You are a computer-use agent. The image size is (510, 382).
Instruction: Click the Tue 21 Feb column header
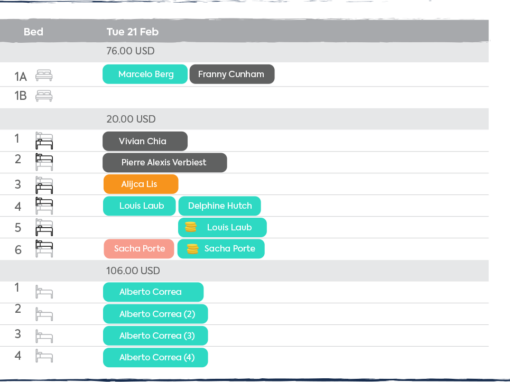click(132, 32)
